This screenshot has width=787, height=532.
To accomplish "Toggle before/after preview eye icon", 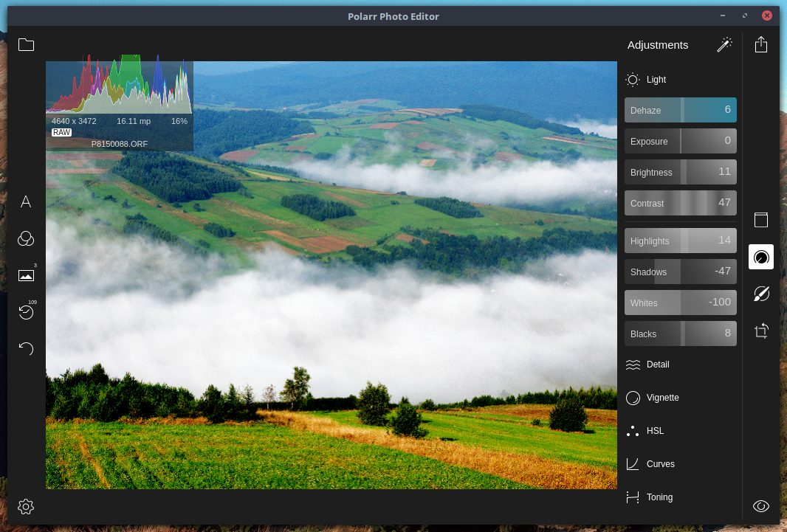I will click(761, 506).
